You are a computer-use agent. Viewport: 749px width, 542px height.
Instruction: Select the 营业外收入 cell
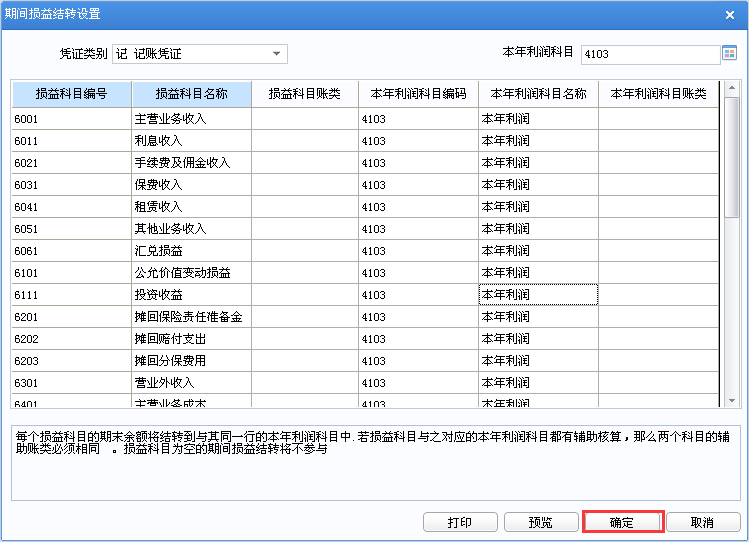point(192,383)
